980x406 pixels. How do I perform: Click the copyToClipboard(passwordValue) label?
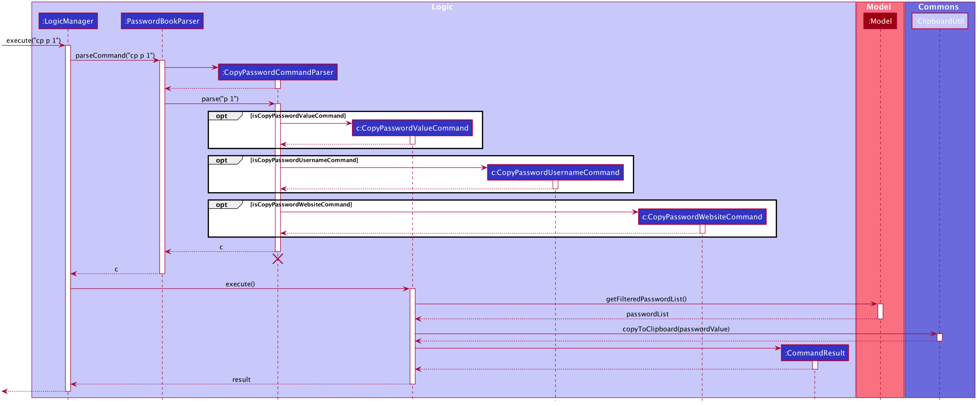(x=676, y=329)
